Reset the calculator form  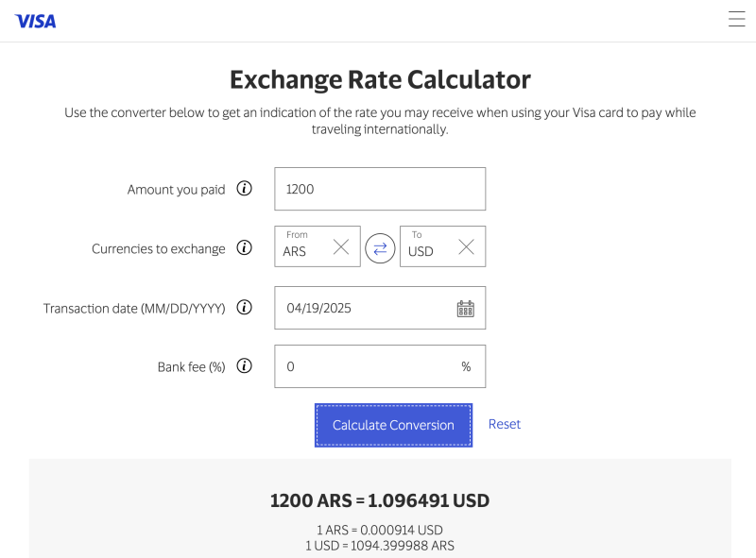pyautogui.click(x=505, y=424)
